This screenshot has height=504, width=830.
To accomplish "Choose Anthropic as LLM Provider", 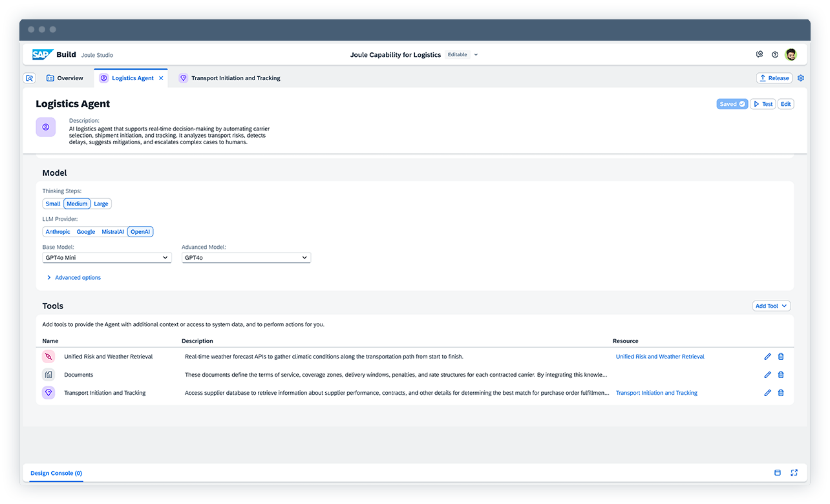I will point(58,232).
